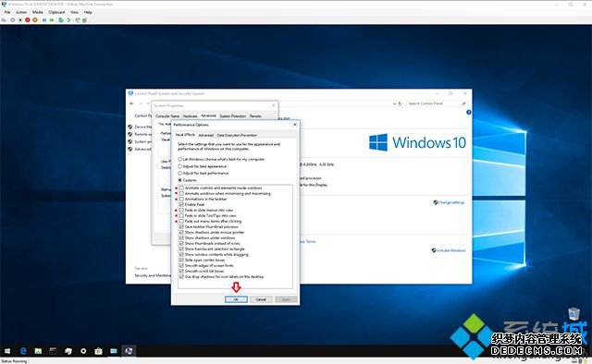Click the orange Save state toolbar icon
The image size is (592, 364).
coord(35,20)
